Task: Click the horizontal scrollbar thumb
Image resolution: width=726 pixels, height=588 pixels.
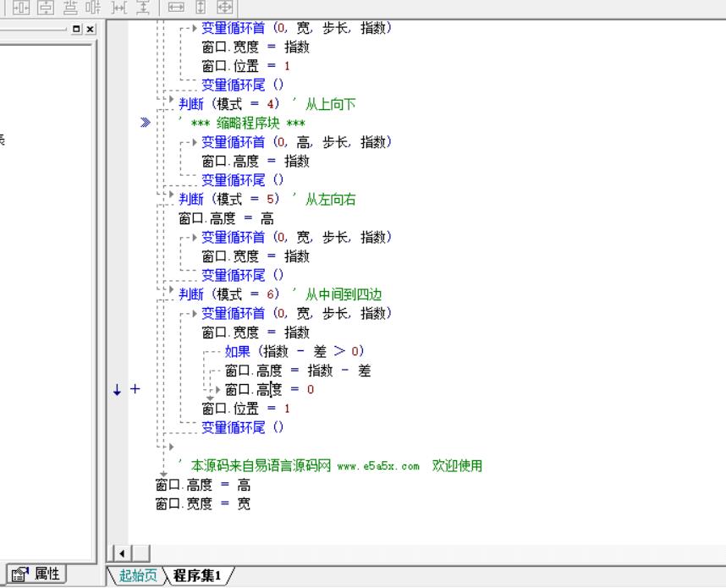Action: point(140,552)
